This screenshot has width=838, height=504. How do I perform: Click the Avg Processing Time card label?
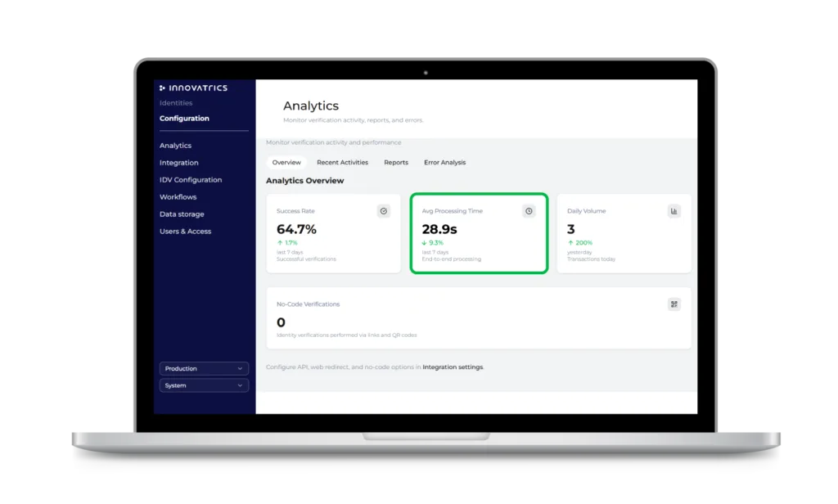(452, 211)
